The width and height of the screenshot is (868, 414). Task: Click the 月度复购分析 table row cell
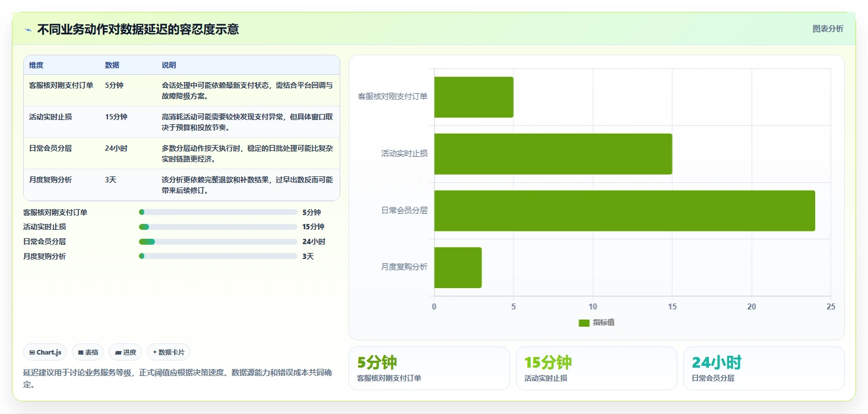[50, 180]
